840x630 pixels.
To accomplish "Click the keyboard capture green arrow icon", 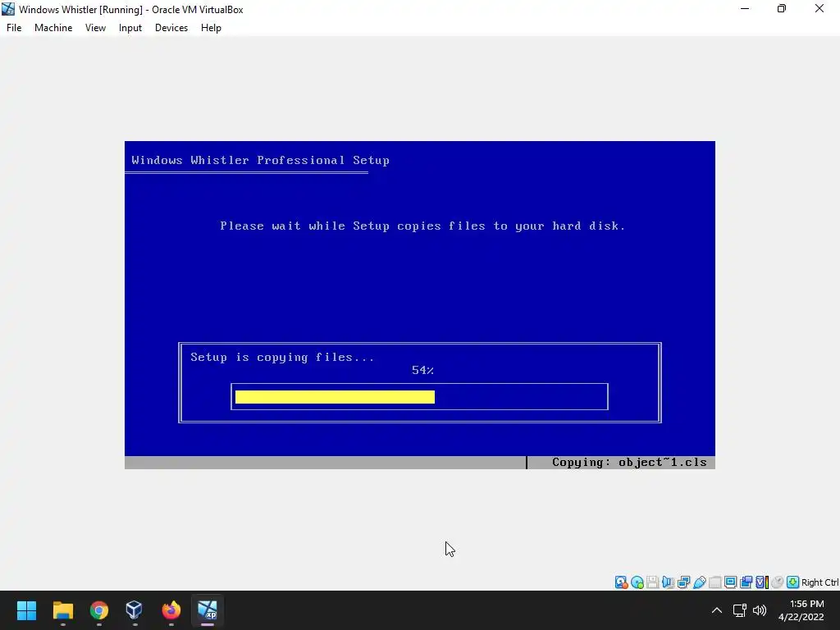I will (x=793, y=582).
